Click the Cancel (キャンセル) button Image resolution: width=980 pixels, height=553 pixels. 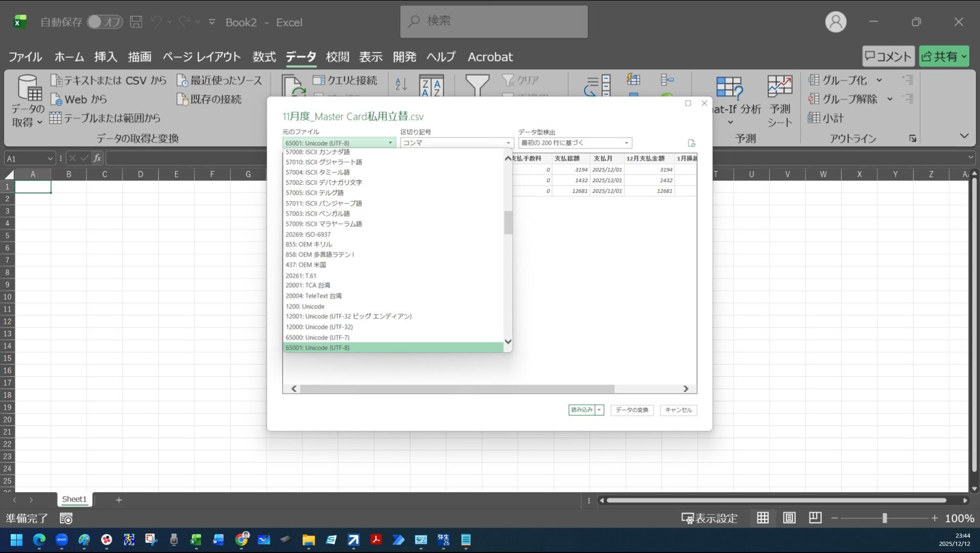tap(678, 410)
